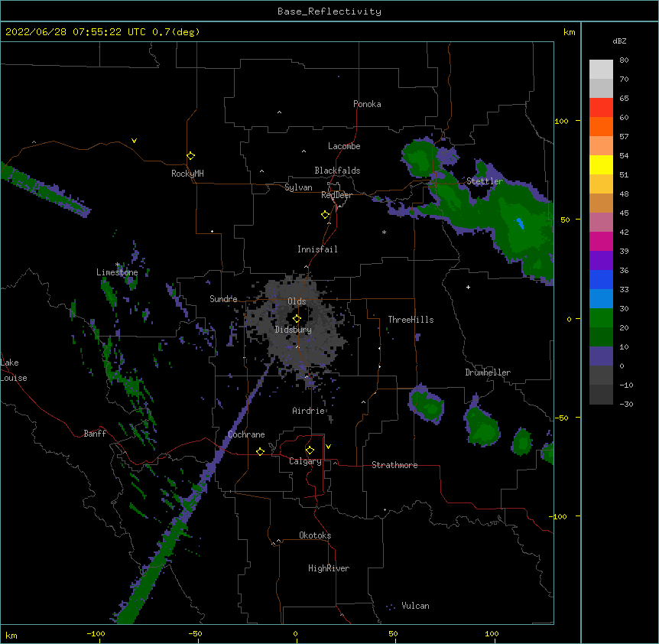Image resolution: width=659 pixels, height=644 pixels.
Task: Select the Blackfalds map label
Action: coord(337,171)
